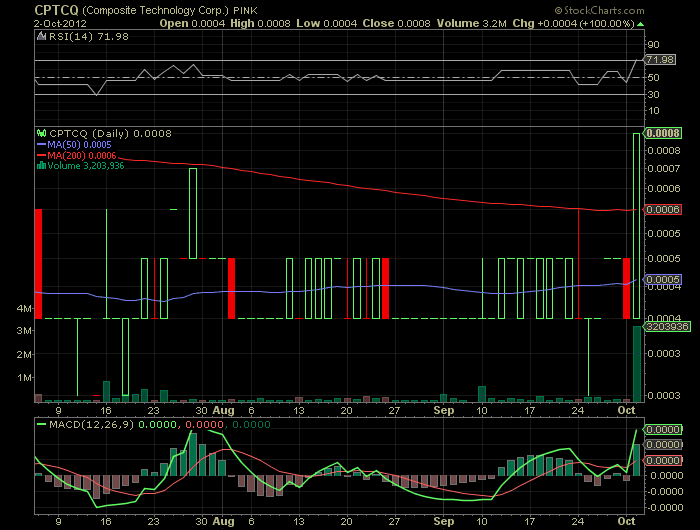Click the Chg +0.0004 (+100.00%) value

574,24
